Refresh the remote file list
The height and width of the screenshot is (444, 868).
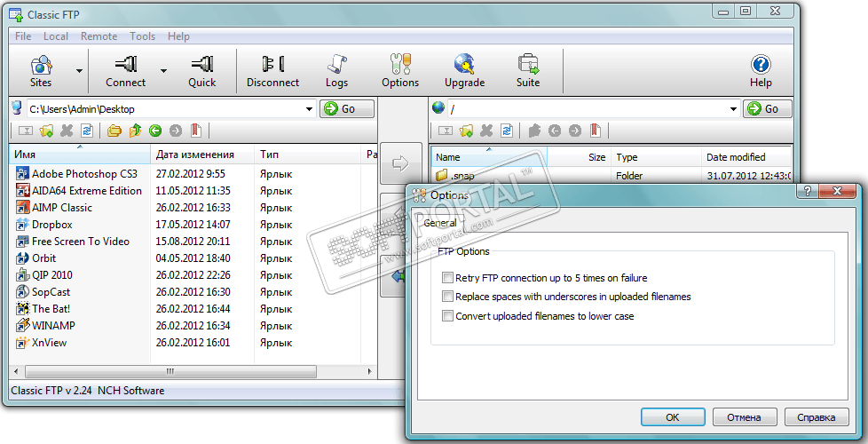pos(507,131)
